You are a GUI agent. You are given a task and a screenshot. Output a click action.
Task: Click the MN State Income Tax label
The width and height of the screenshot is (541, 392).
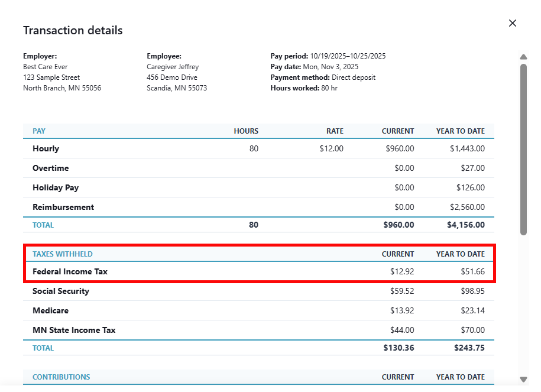(74, 330)
